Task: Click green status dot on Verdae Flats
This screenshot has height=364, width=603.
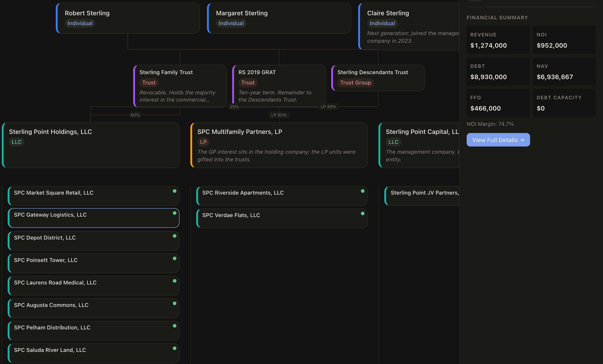Action: pos(363,213)
